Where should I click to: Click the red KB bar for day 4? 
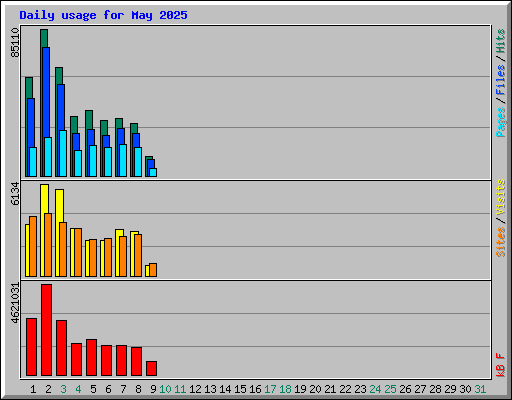[x=77, y=359]
